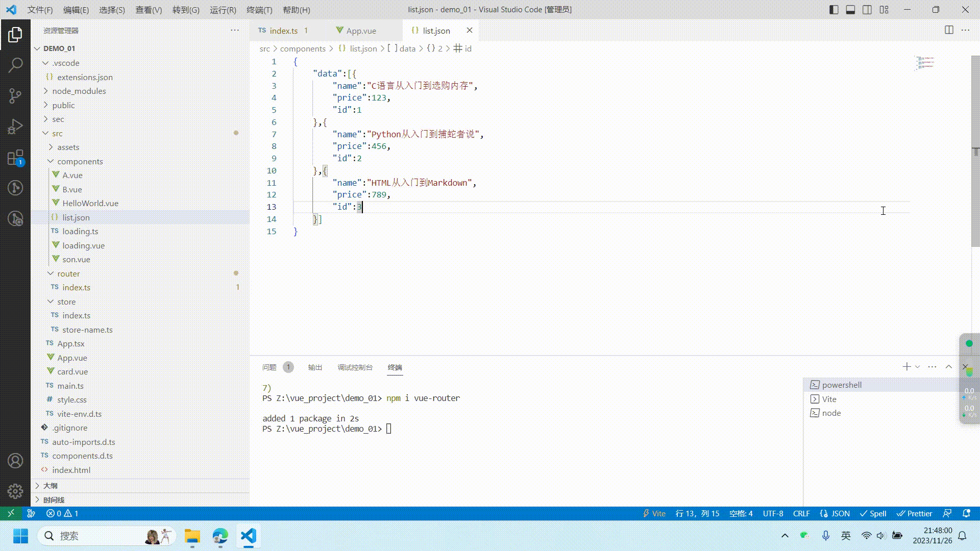Toggle the split editor layout button
This screenshot has width=980, height=551.
(949, 30)
